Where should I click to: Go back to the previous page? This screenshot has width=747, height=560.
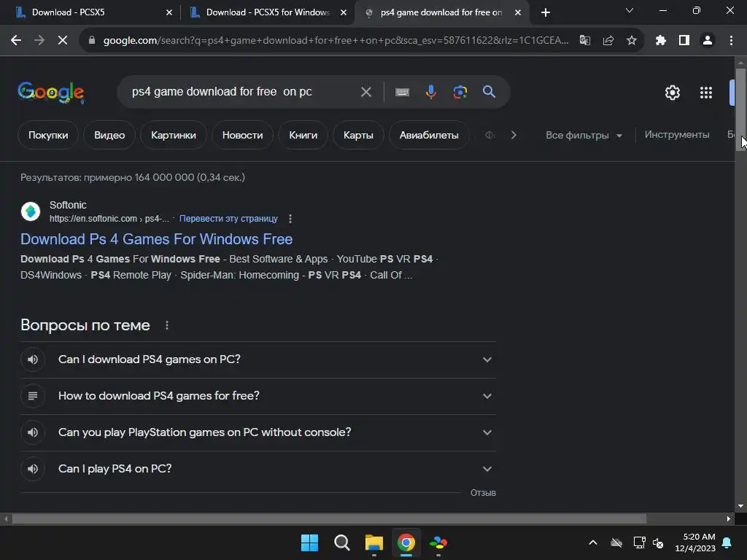[x=16, y=41]
